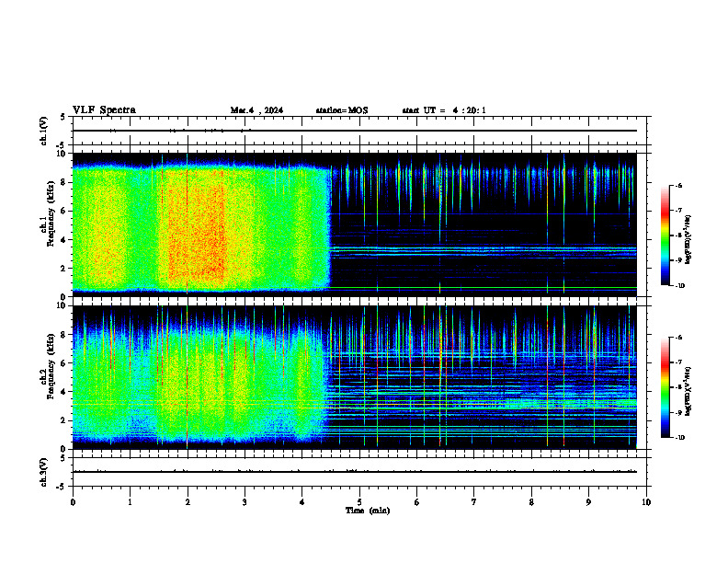This screenshot has height=563, width=728.
Task: Click the ch.2 spectrogram plot area
Action: [x=355, y=377]
